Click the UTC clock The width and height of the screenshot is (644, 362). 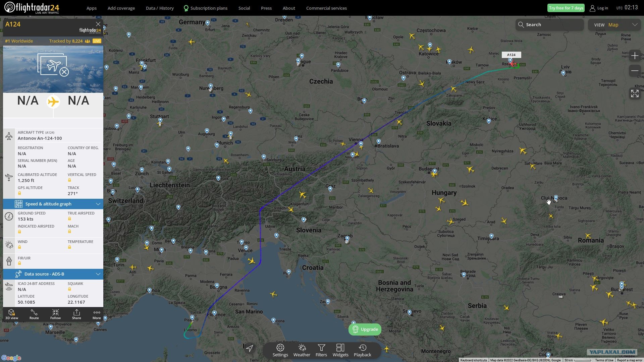click(627, 8)
